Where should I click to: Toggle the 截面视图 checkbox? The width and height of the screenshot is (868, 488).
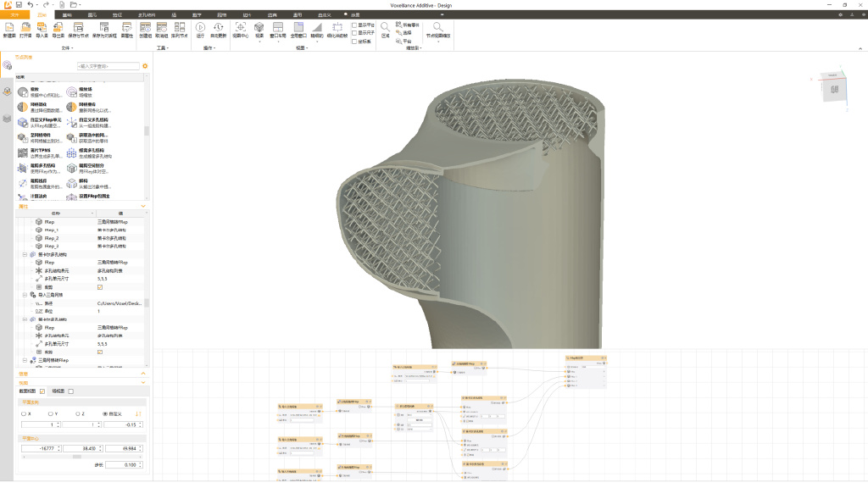tap(42, 391)
